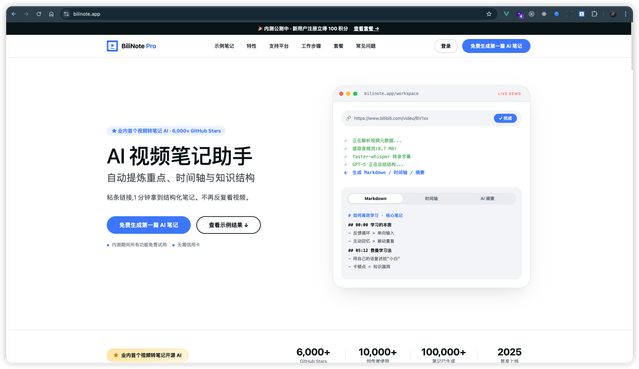Click the ## 00:00 学习的本质 heading

370,225
